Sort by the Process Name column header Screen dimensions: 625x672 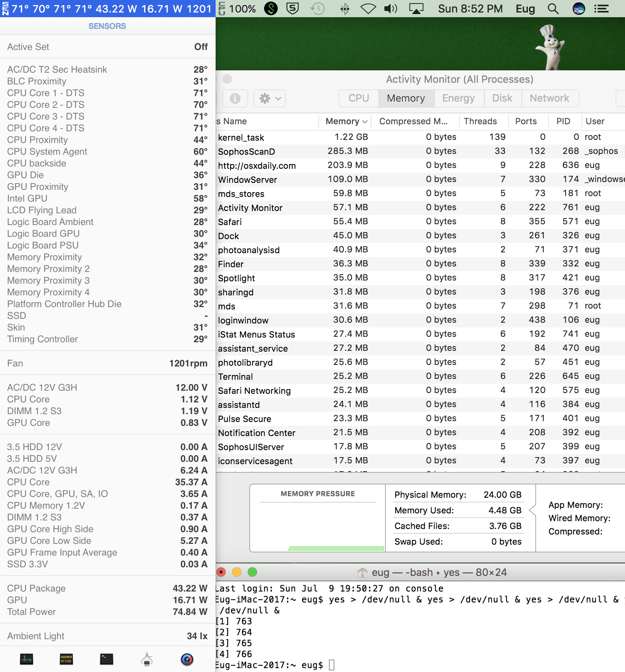click(267, 122)
